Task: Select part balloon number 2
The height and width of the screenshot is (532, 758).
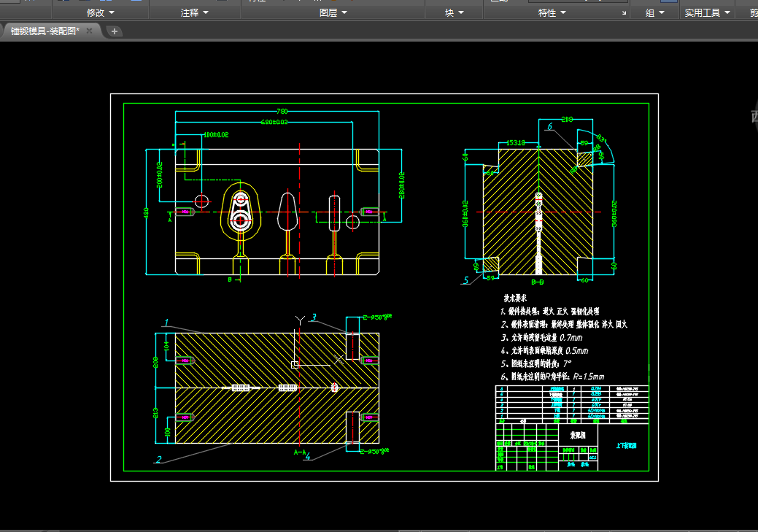Action: point(158,459)
